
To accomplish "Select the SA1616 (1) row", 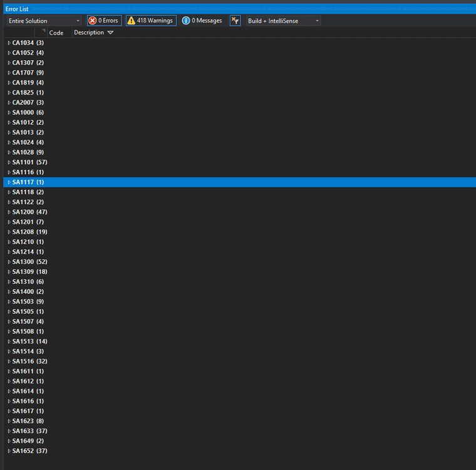I will [239, 401].
